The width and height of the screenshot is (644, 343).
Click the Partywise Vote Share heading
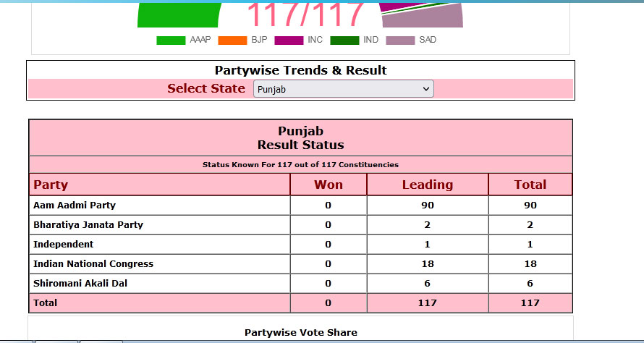(300, 332)
